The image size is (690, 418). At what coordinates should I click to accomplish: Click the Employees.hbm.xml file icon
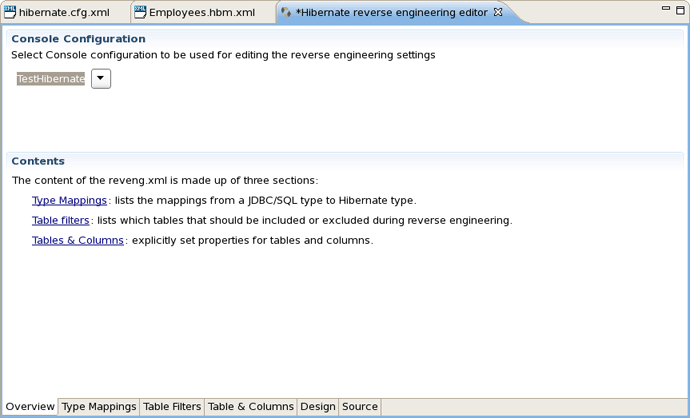(140, 13)
